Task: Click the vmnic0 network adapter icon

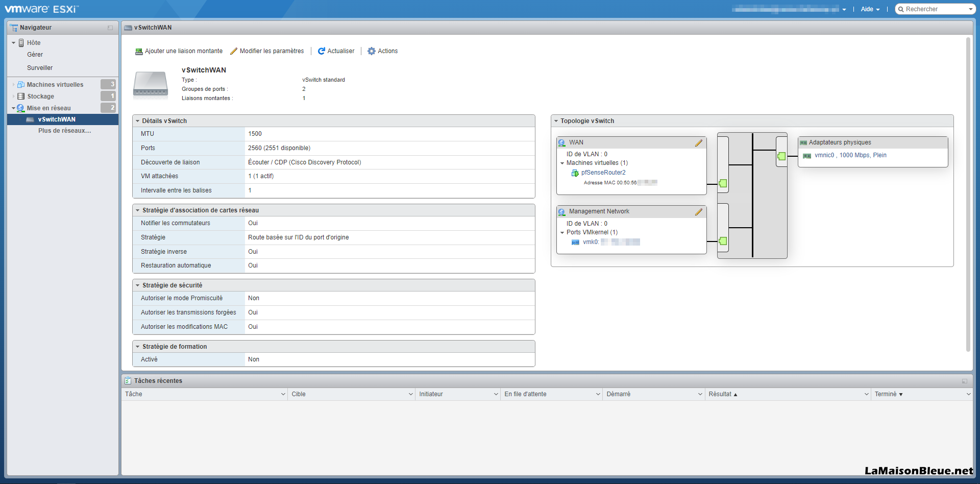Action: coord(807,156)
